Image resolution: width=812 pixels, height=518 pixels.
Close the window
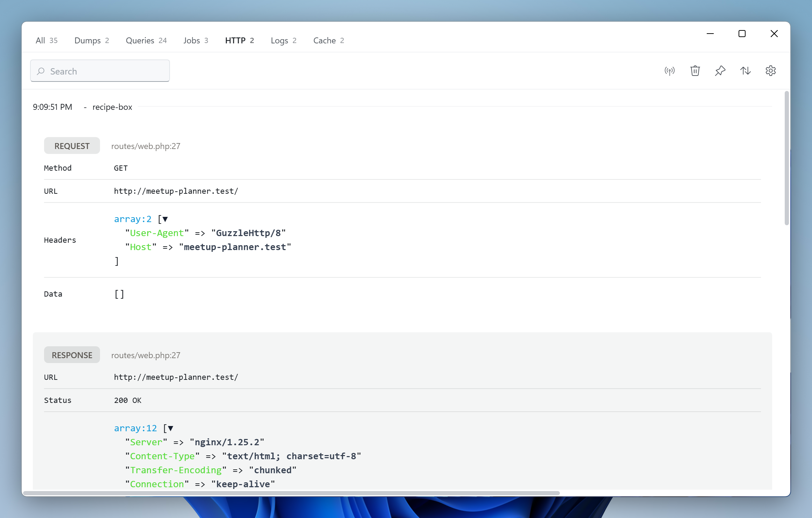774,34
